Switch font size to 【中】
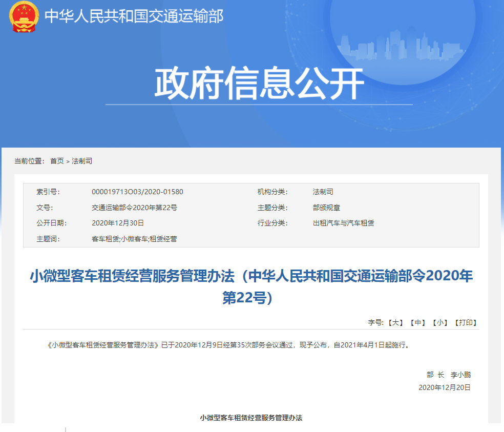Image resolution: width=504 pixels, height=432 pixels. tap(417, 322)
